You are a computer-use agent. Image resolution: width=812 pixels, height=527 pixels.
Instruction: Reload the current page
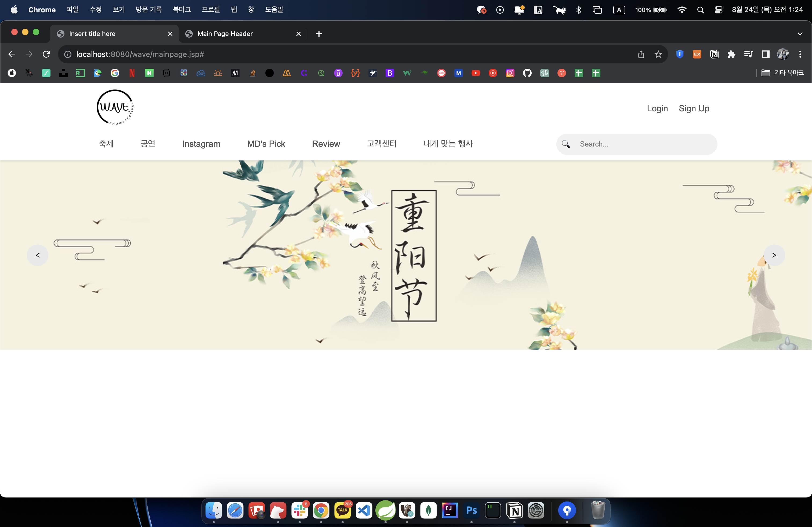click(46, 54)
